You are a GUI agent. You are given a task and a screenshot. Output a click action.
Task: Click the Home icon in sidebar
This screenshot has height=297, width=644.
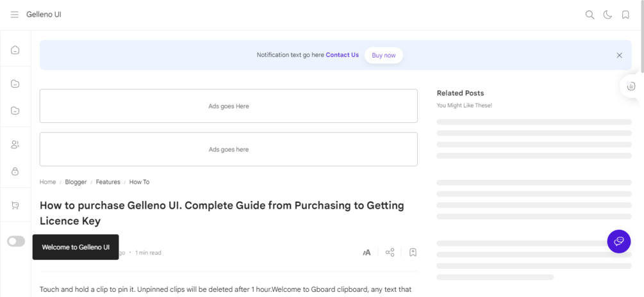pyautogui.click(x=15, y=50)
